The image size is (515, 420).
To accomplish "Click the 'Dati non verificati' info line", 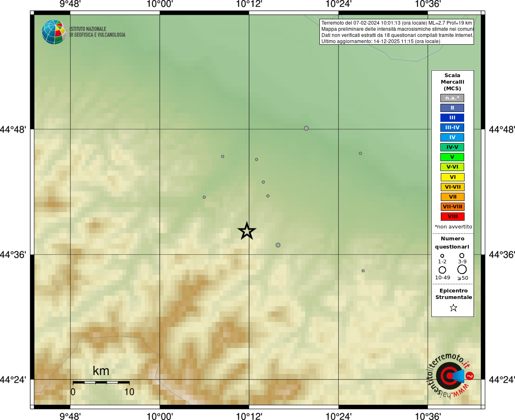I will [397, 35].
